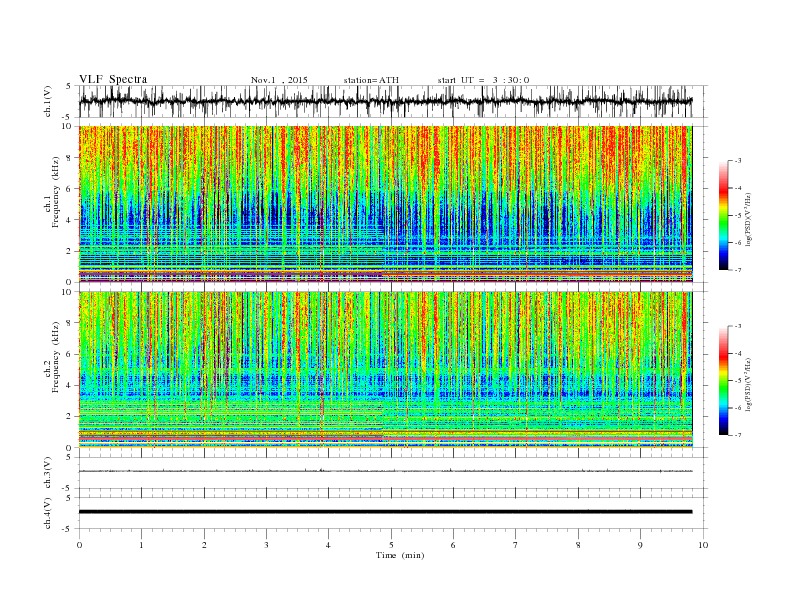This screenshot has height=612, width=792.
Task: Click the "ch.4(V)" axis label
Action: pos(48,513)
